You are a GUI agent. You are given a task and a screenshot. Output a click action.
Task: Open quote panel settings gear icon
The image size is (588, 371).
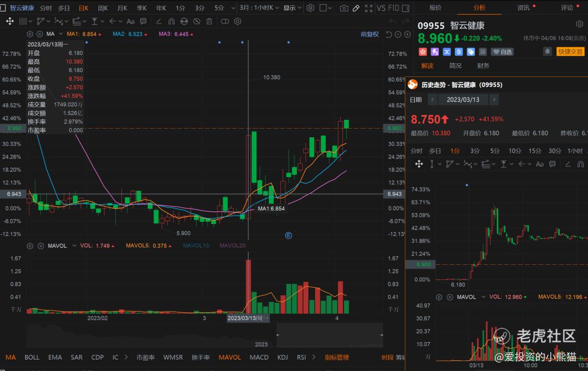click(579, 24)
